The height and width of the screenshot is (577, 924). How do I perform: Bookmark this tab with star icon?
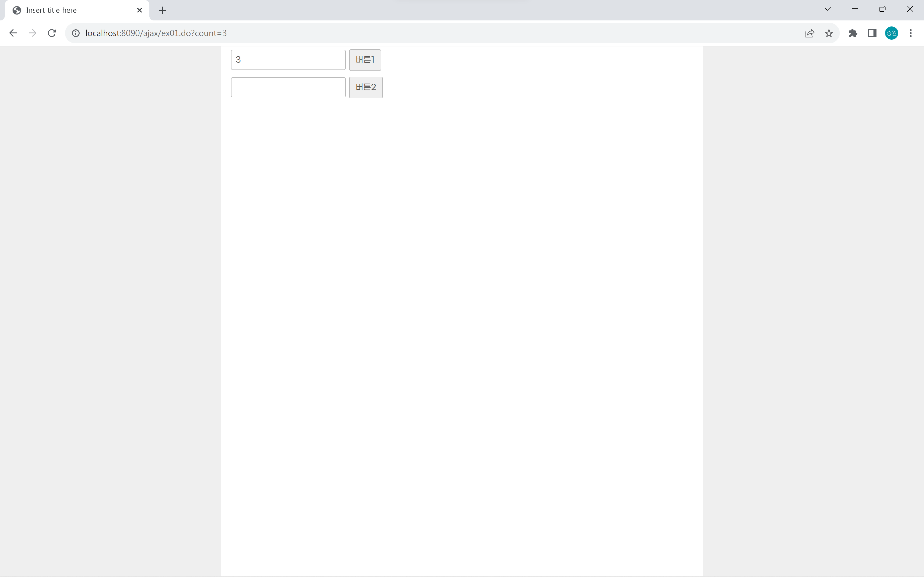pos(828,33)
